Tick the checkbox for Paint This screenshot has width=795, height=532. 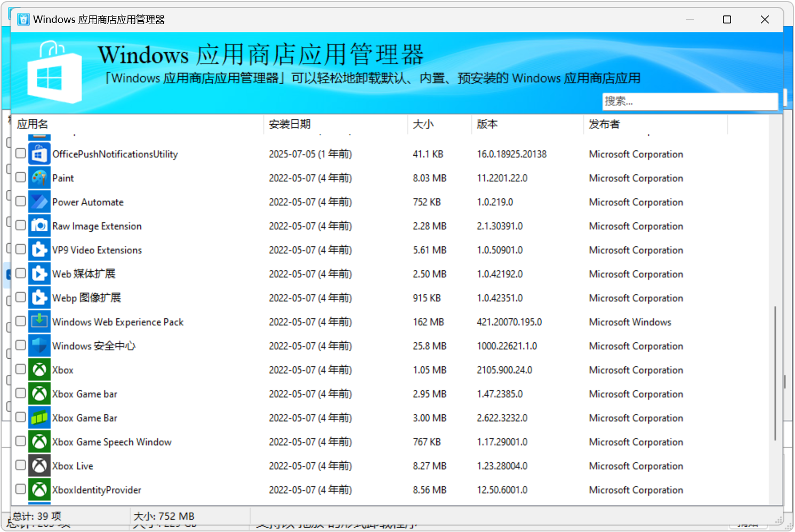[x=21, y=178]
